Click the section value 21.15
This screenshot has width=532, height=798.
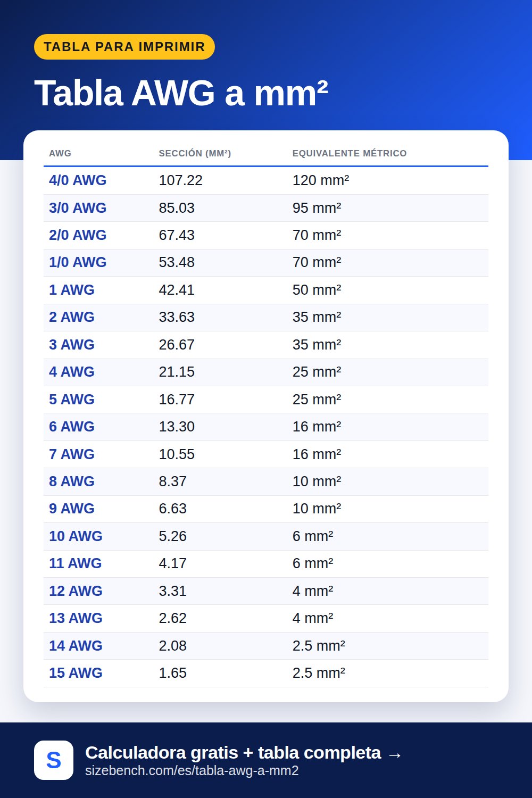(x=177, y=372)
